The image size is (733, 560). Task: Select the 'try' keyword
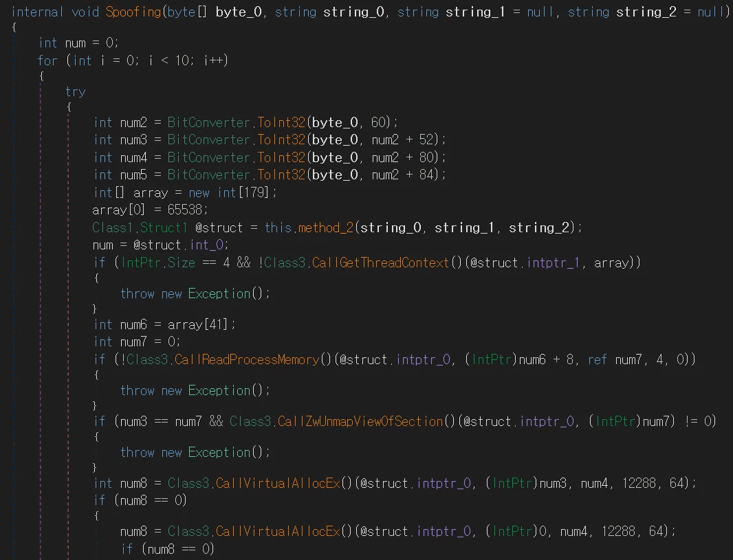click(x=75, y=91)
